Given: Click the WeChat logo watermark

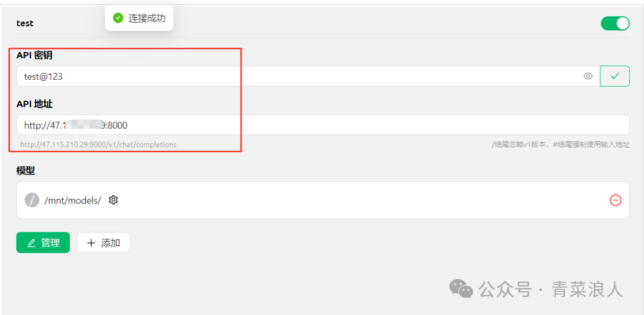Looking at the screenshot, I should [x=461, y=288].
